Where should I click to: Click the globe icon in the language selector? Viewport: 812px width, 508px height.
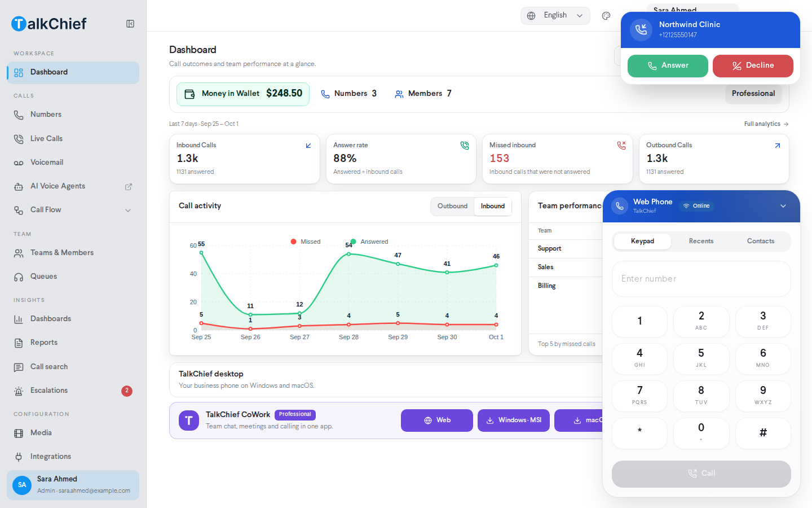(531, 16)
